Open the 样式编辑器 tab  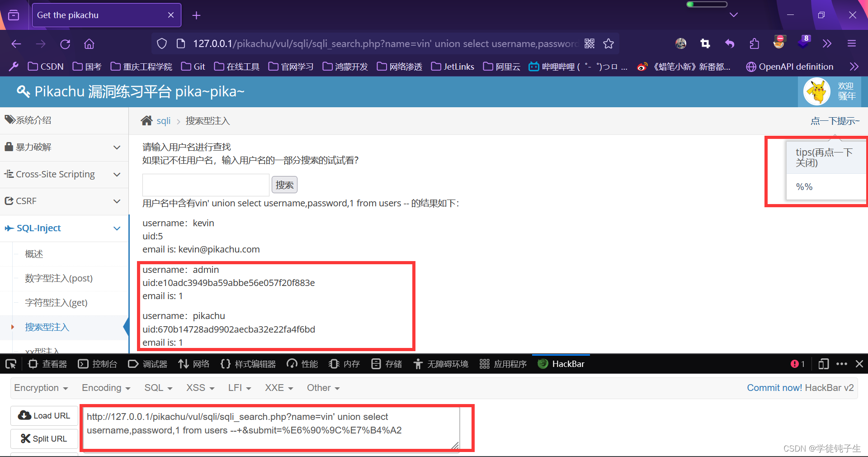(x=248, y=364)
